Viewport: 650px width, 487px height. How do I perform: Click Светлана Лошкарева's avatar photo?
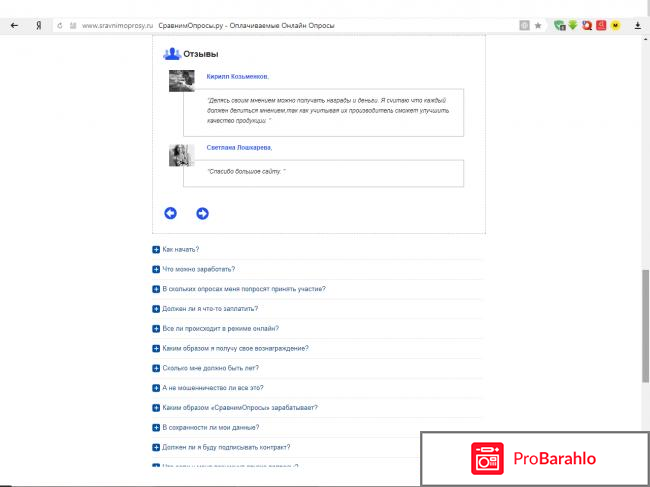click(181, 155)
